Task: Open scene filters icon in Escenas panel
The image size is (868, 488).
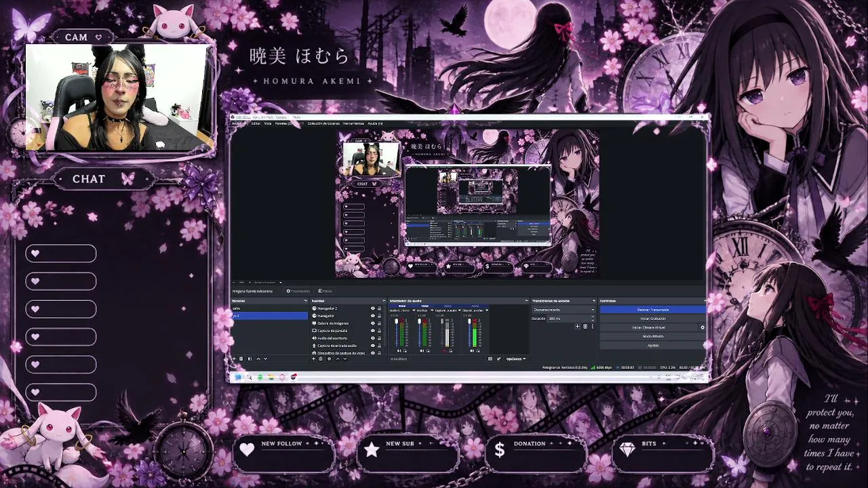Action: coord(250,359)
